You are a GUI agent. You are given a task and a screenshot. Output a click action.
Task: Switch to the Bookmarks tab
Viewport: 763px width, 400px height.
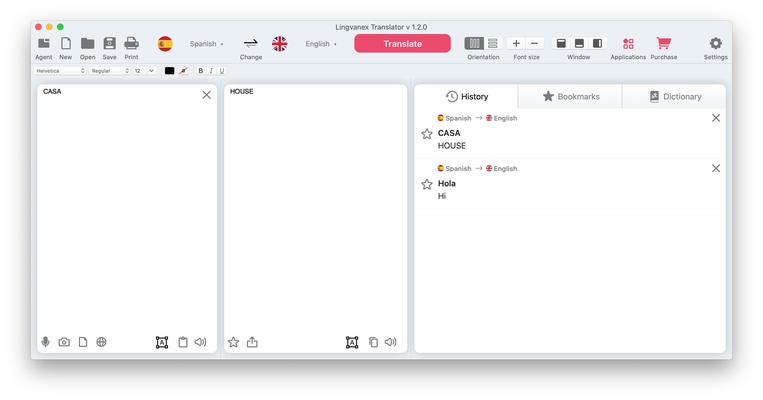click(570, 96)
